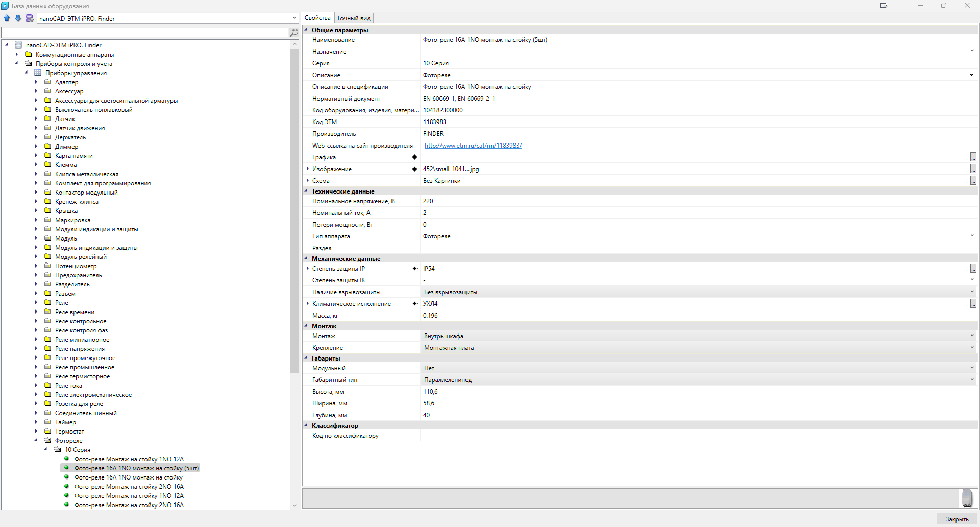Click the Закрыть button
980x527 pixels.
957,519
